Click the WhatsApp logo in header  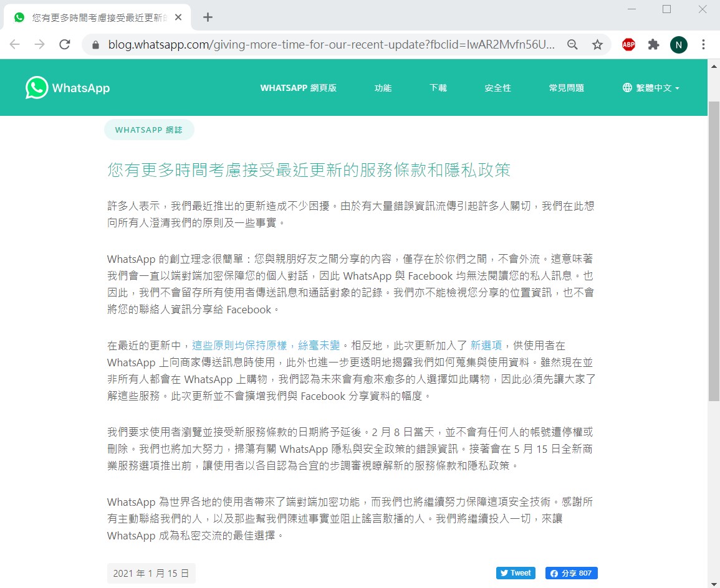coord(67,88)
